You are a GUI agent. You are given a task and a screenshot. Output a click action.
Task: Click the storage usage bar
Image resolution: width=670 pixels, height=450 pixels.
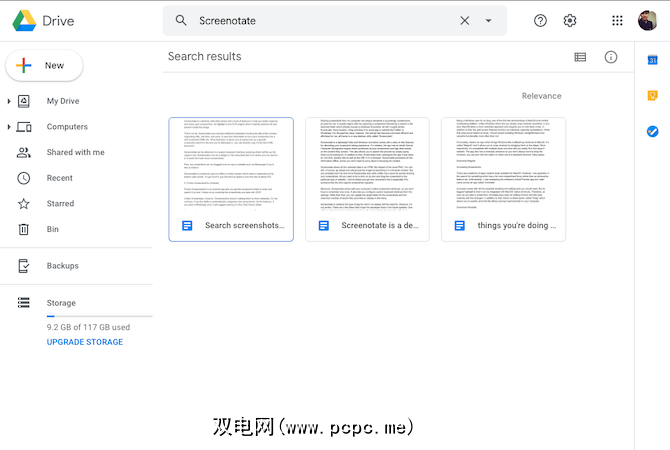pyautogui.click(x=100, y=316)
